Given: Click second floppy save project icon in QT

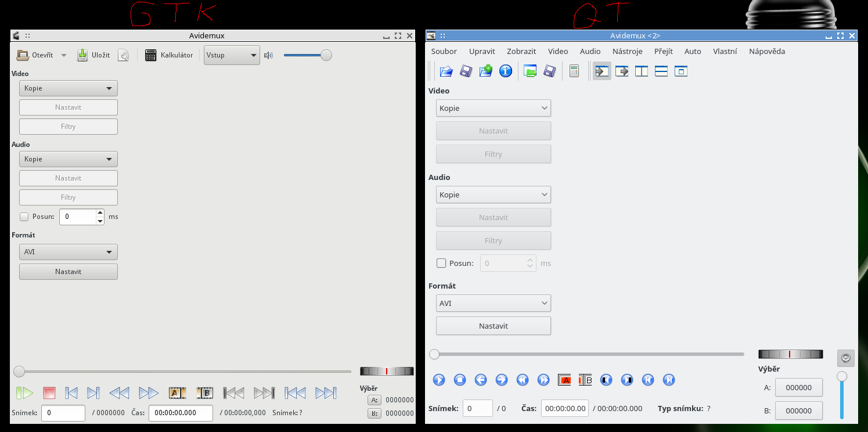Looking at the screenshot, I should [x=550, y=71].
